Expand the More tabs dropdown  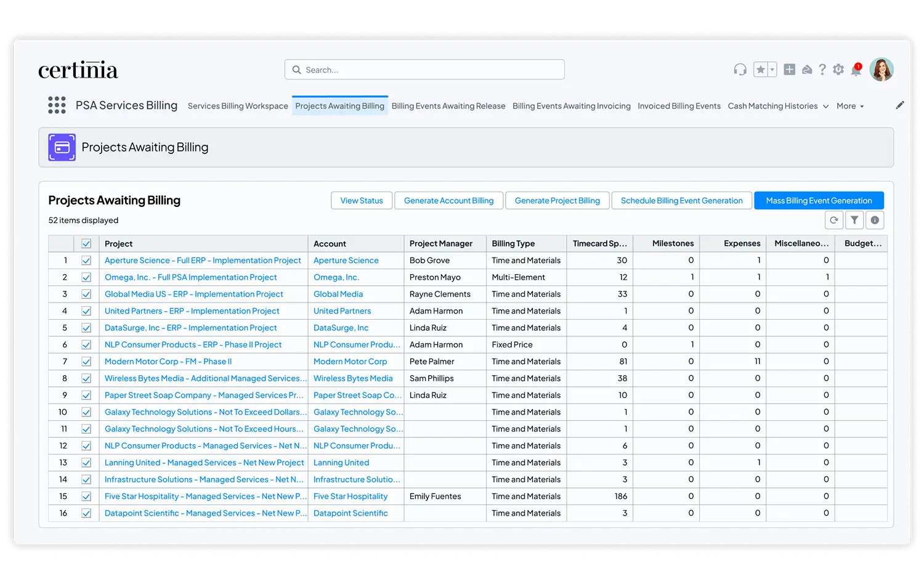850,105
